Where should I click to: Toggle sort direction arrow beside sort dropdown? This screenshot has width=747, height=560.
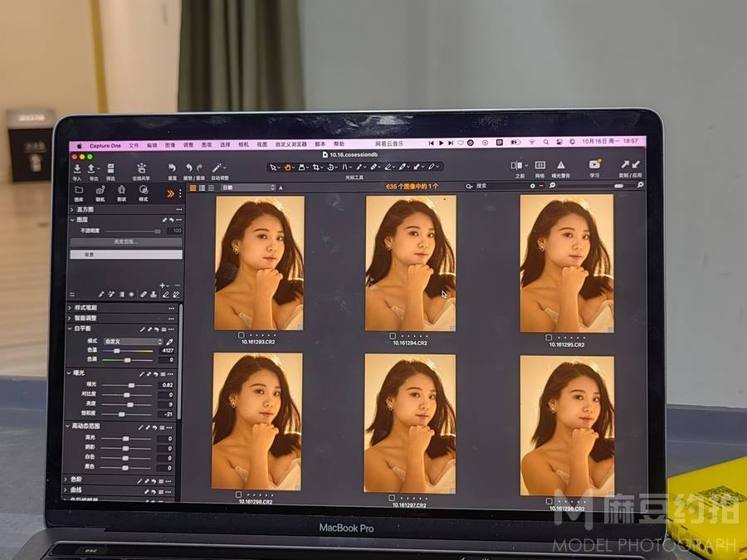(281, 188)
